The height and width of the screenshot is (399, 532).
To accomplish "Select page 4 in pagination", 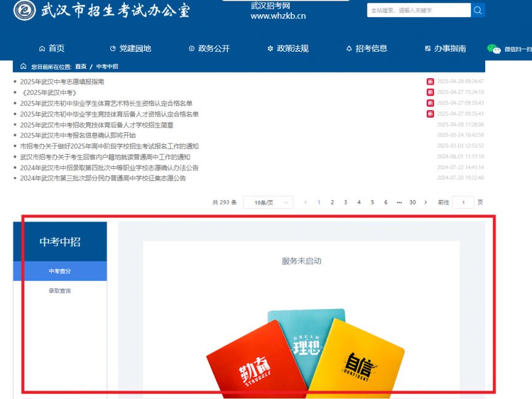I will coord(359,202).
